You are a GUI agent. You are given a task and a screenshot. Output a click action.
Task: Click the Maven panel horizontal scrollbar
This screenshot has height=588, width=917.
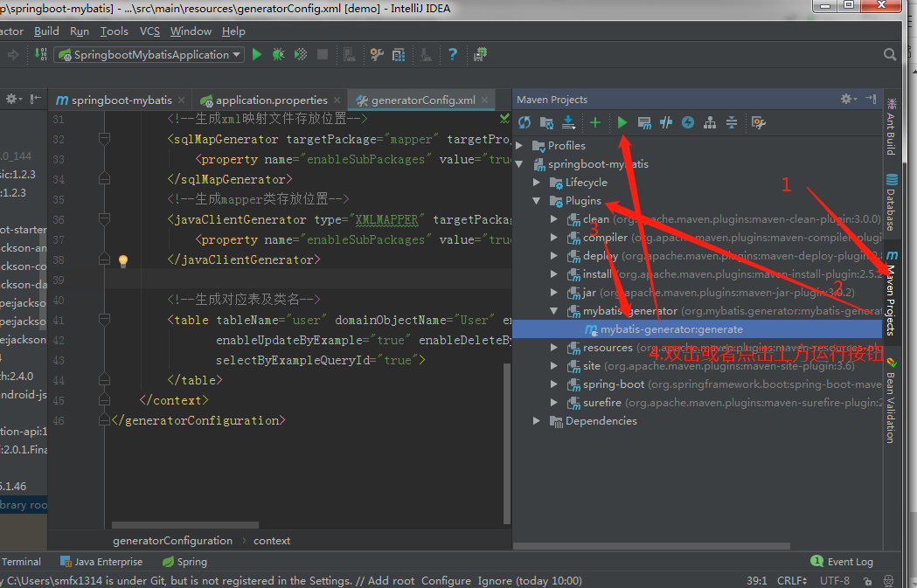[651, 546]
